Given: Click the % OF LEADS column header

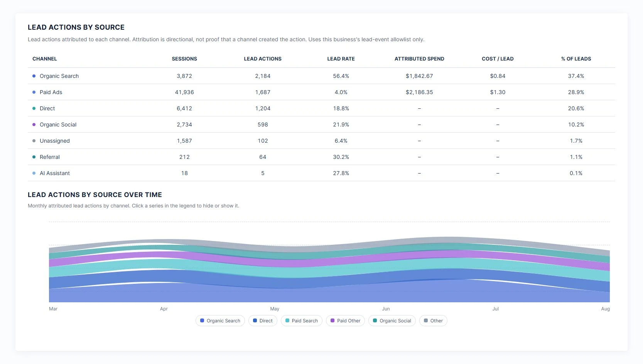Looking at the screenshot, I should (576, 59).
